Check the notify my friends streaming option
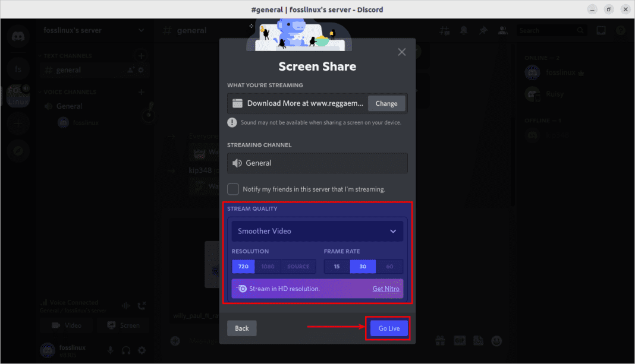635x364 pixels. click(232, 189)
